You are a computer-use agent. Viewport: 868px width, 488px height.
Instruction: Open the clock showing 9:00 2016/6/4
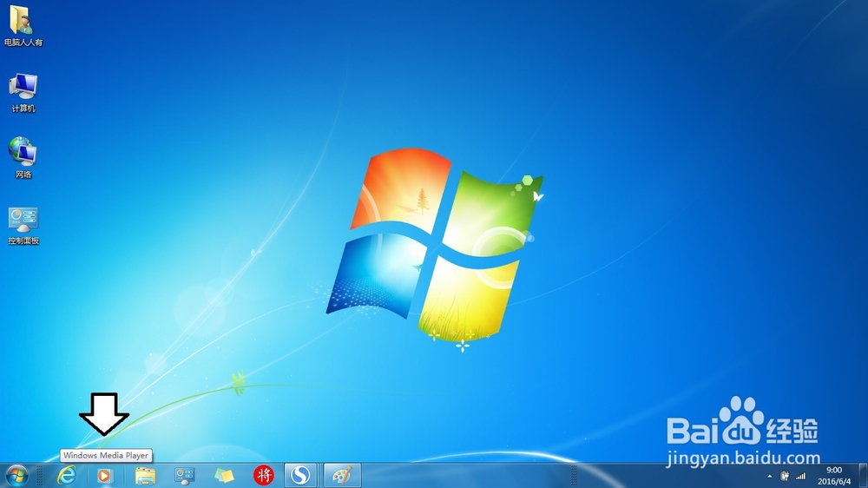pos(833,476)
